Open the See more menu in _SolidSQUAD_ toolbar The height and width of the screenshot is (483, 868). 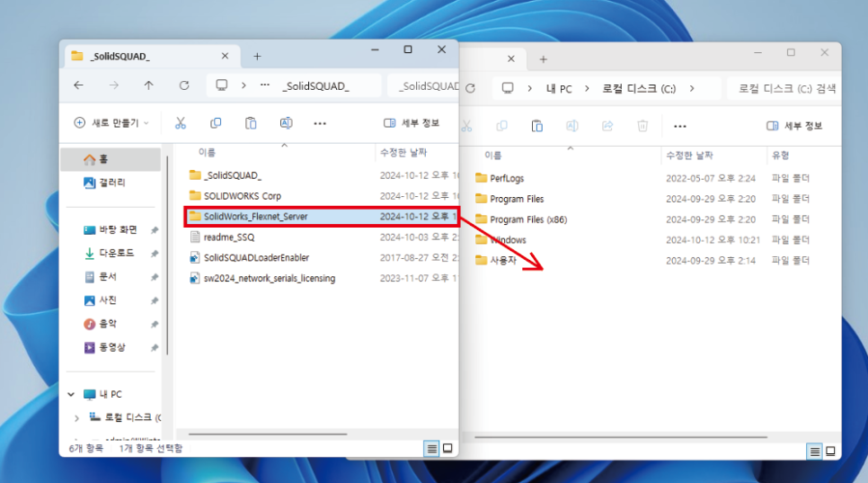click(320, 123)
